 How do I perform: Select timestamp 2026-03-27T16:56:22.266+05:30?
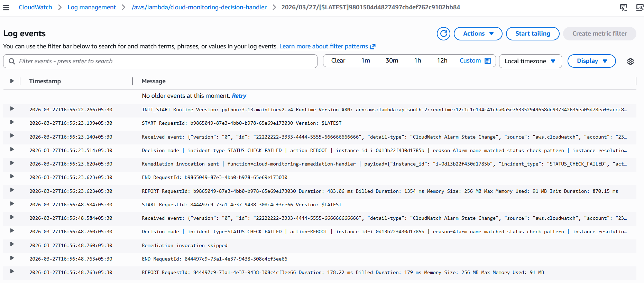tap(71, 110)
